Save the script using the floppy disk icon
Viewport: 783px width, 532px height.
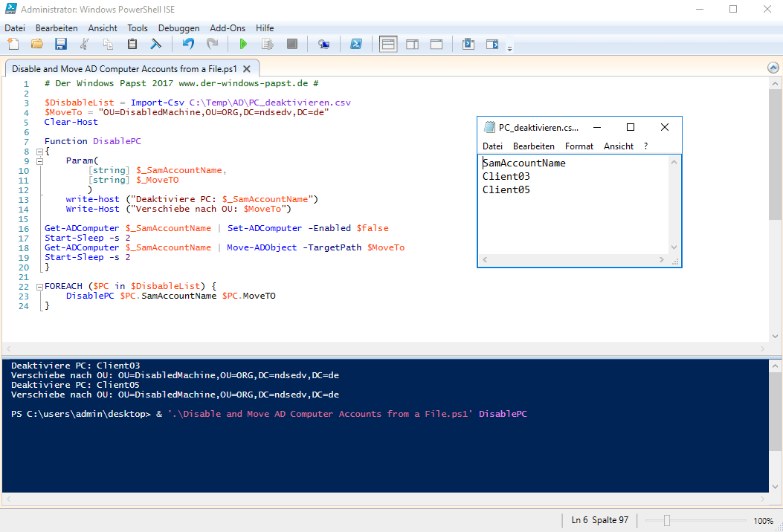tap(60, 45)
